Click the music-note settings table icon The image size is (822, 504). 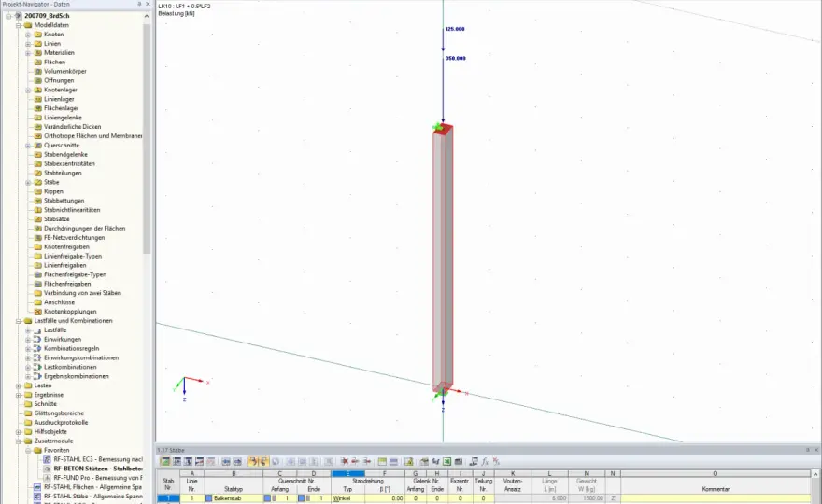click(474, 462)
